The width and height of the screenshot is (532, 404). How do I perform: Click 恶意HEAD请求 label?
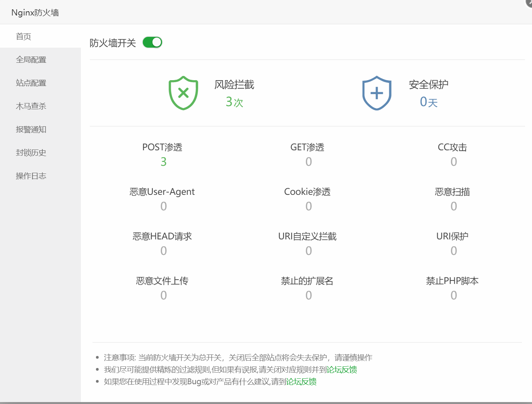click(162, 236)
